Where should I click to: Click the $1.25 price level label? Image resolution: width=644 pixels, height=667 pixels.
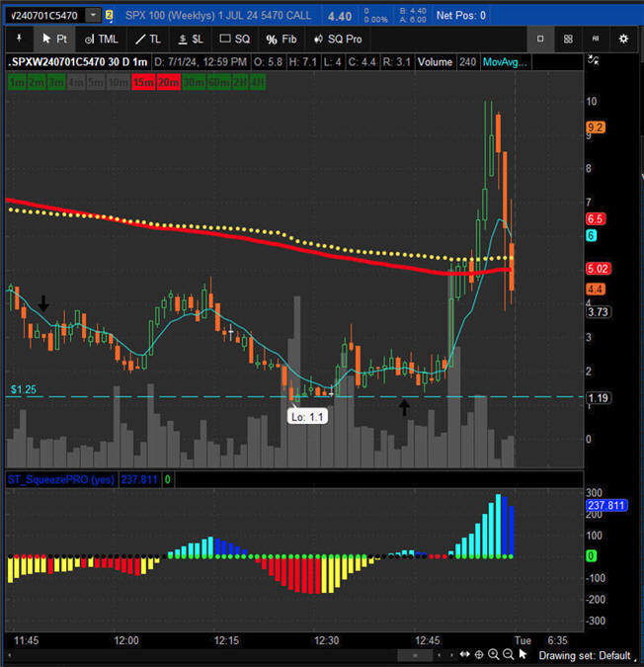24,389
